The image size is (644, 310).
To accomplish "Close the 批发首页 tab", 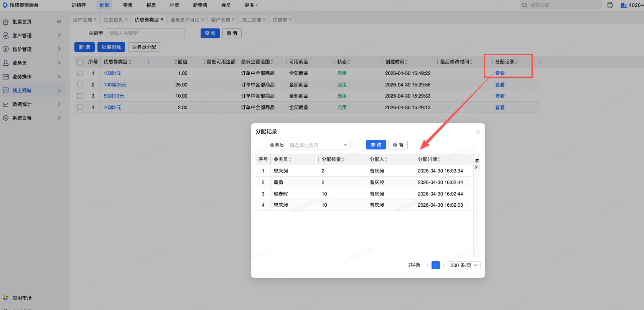I will coord(126,20).
